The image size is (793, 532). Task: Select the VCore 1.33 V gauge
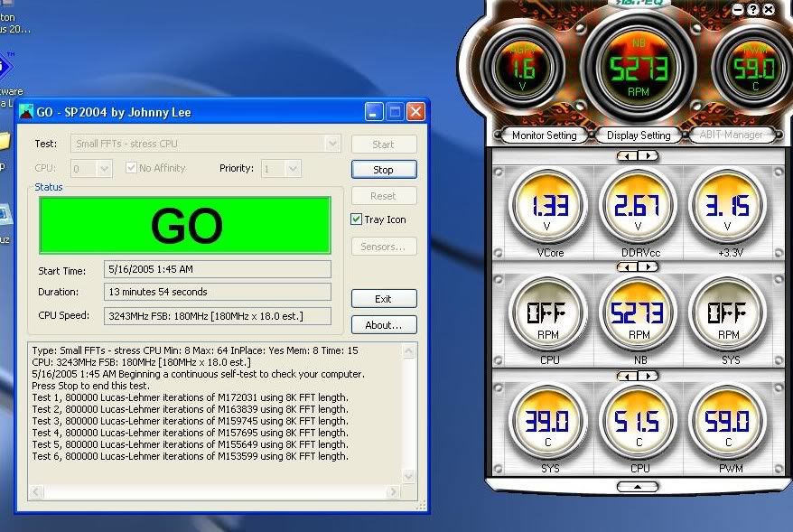(x=548, y=207)
